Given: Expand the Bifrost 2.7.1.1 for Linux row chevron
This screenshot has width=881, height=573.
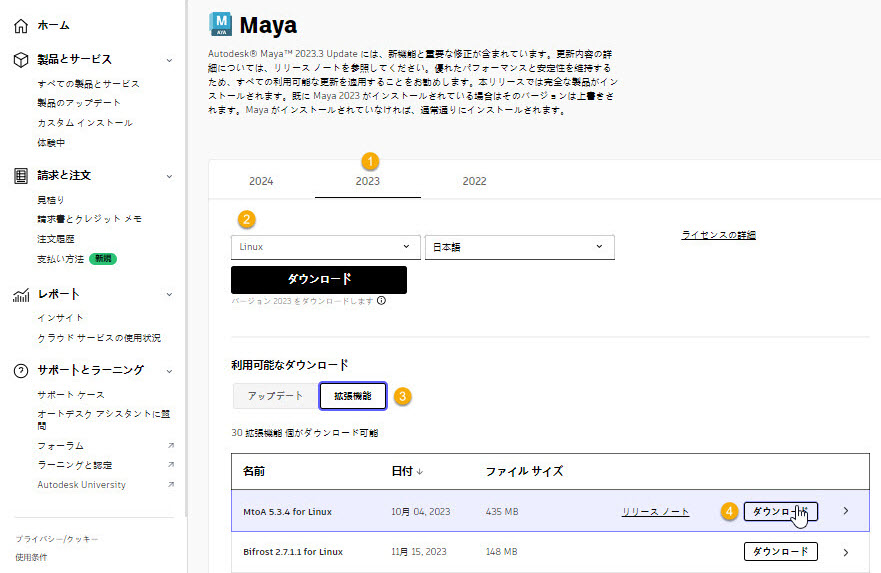Looking at the screenshot, I should [846, 552].
